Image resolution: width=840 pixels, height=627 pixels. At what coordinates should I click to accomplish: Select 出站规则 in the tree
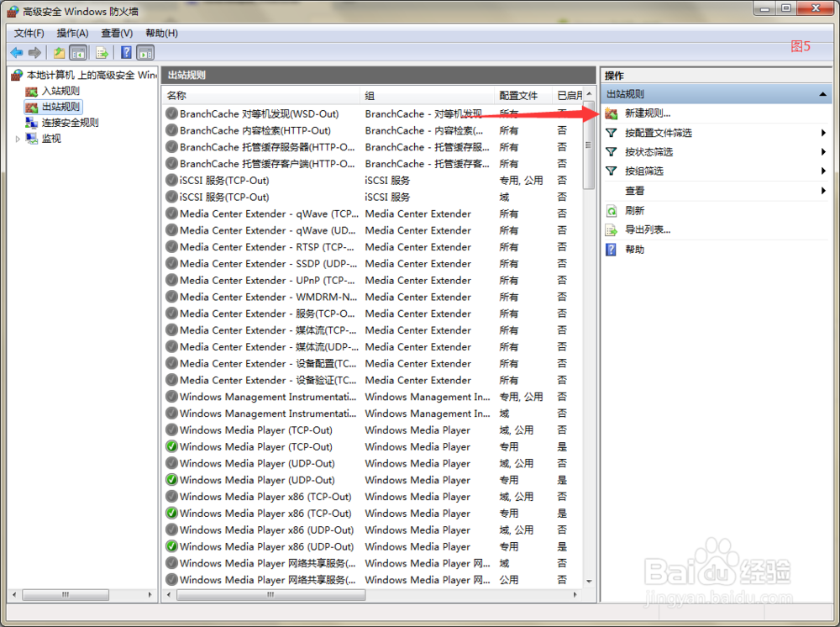tap(60, 107)
